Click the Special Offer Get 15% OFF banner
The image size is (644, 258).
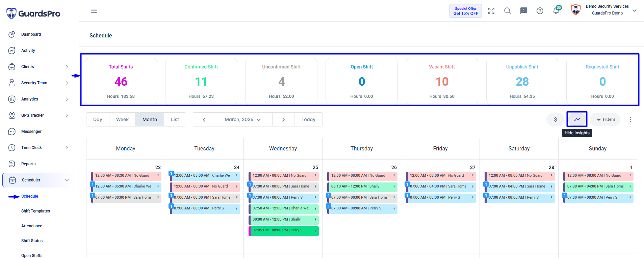pyautogui.click(x=466, y=11)
